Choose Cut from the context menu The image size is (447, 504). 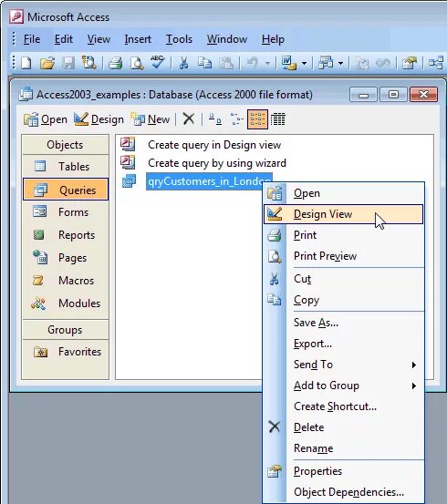click(x=343, y=279)
